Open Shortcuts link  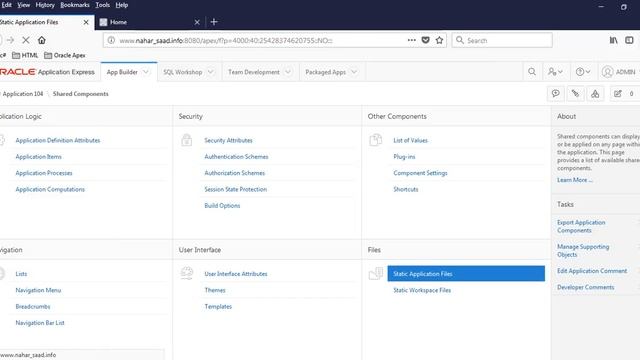[x=405, y=189]
